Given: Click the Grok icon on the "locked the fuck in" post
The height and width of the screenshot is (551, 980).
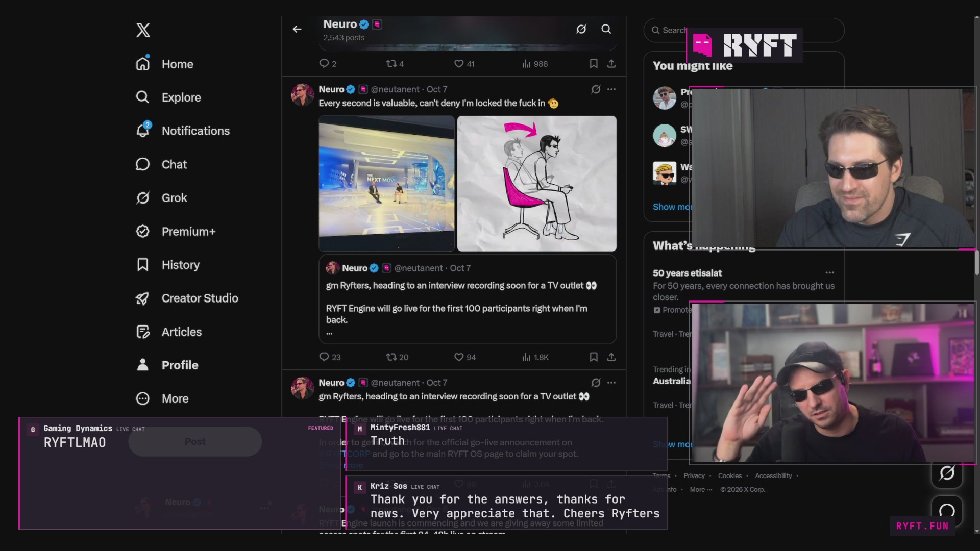Looking at the screenshot, I should tap(596, 89).
